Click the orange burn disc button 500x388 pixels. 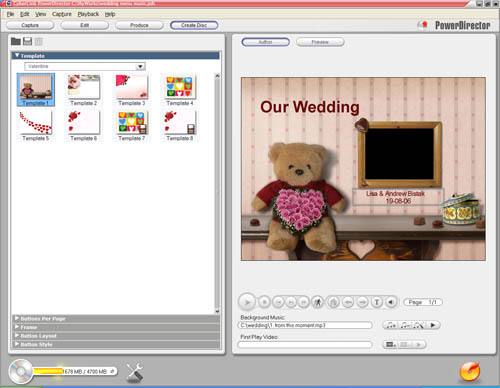[x=470, y=371]
